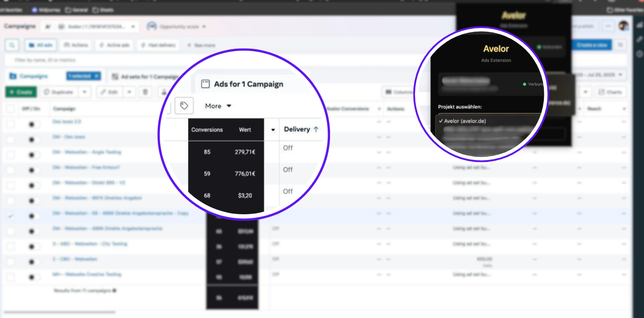644x318 pixels.
Task: Open the Reach column header dropdown arrow
Action: coord(624,109)
